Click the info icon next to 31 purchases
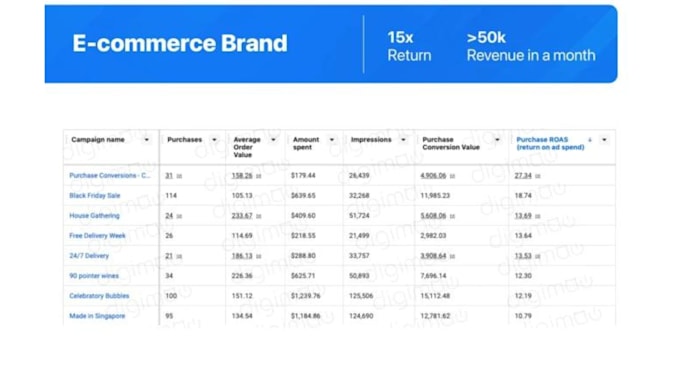The image size is (680, 383). [x=179, y=176]
